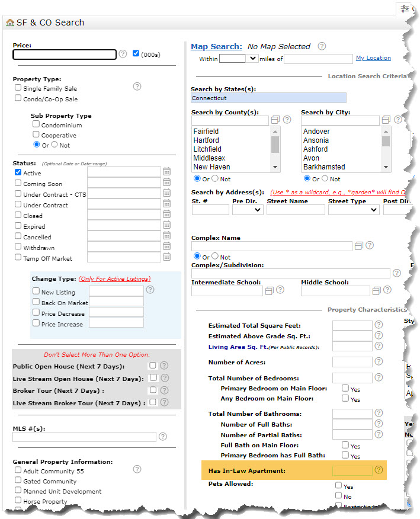Click the Only For Active Listings link

114,279
